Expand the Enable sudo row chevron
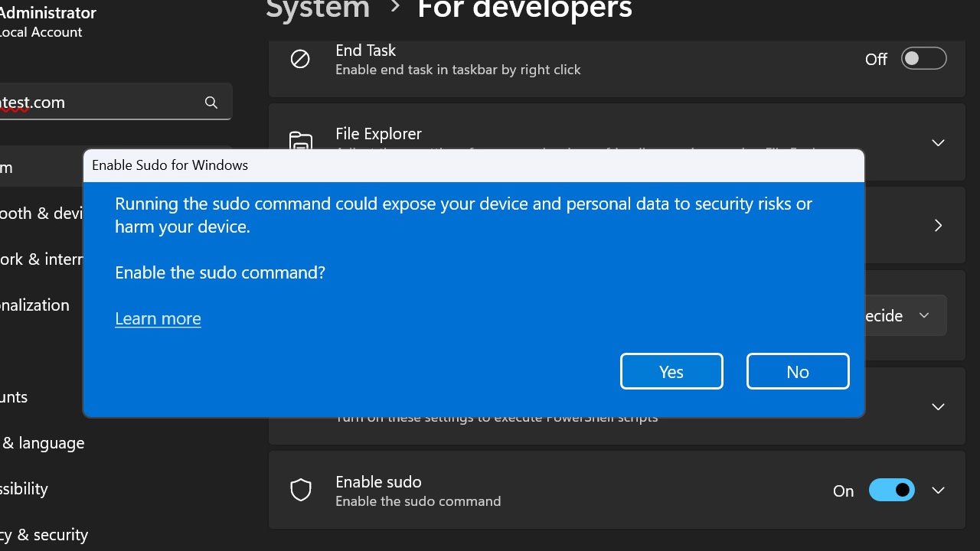This screenshot has height=551, width=980. [x=938, y=490]
